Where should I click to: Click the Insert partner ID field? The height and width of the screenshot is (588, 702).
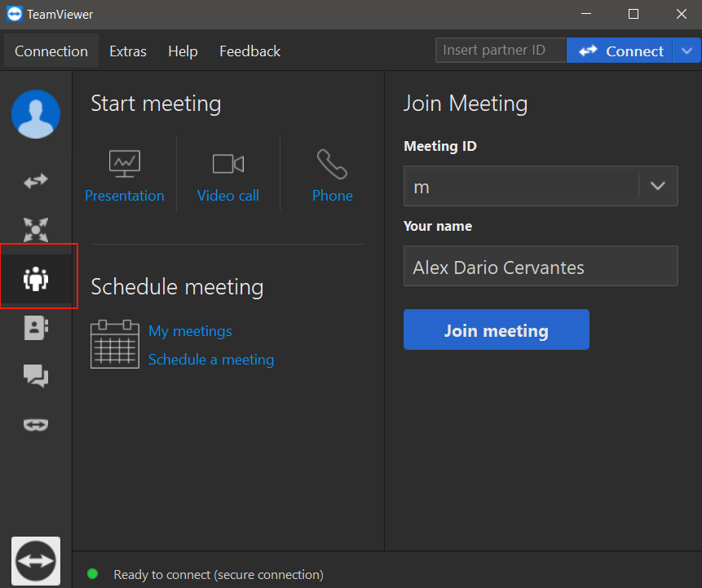(x=501, y=51)
